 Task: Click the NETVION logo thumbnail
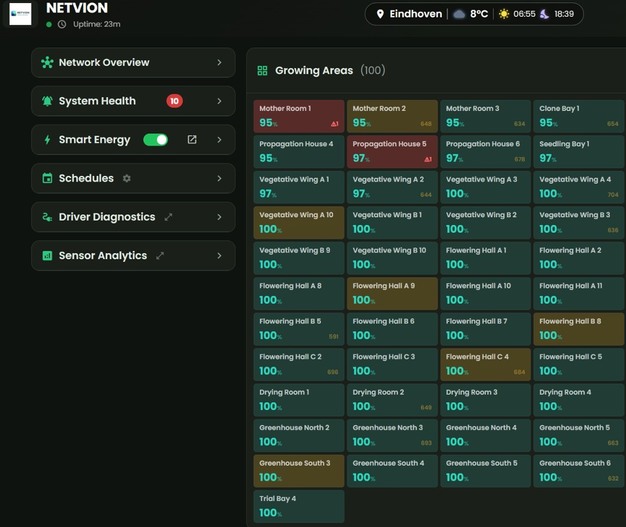[20, 13]
